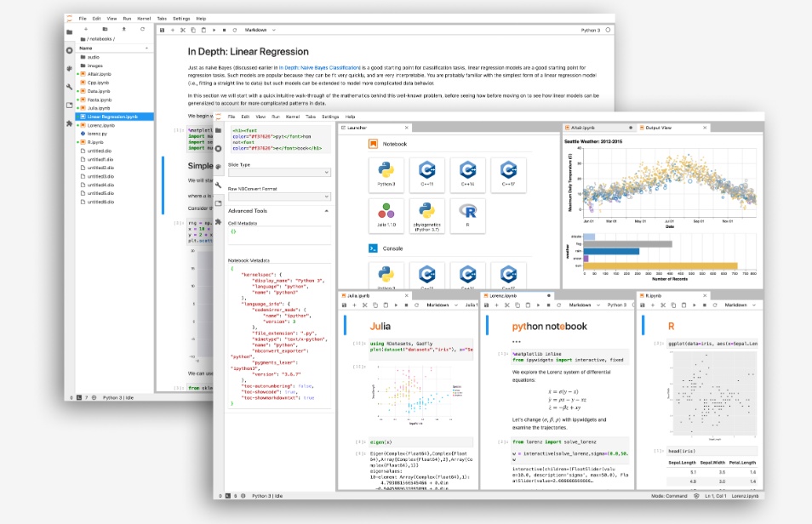Viewport: 812px width, 524px height.
Task: Click Python 3 kernel name in Lorenz.ipynb toolbar
Action: point(617,305)
